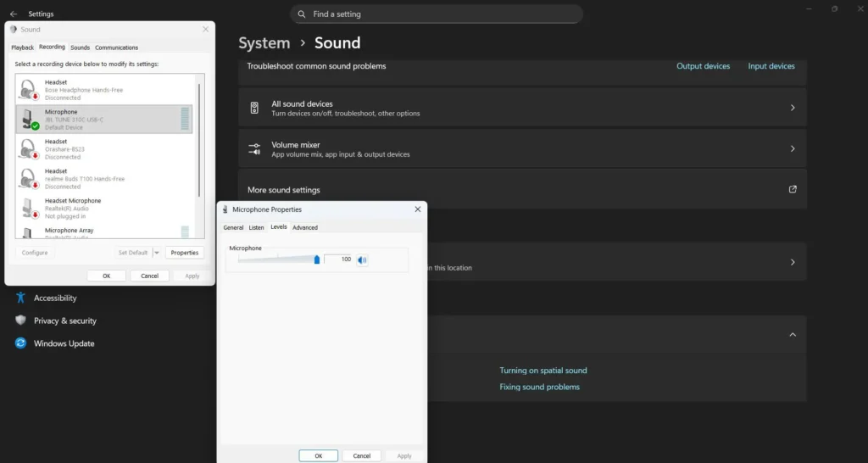Open the Listen tab in Microphone Properties
Viewport: 868px width, 463px height.
tap(256, 227)
